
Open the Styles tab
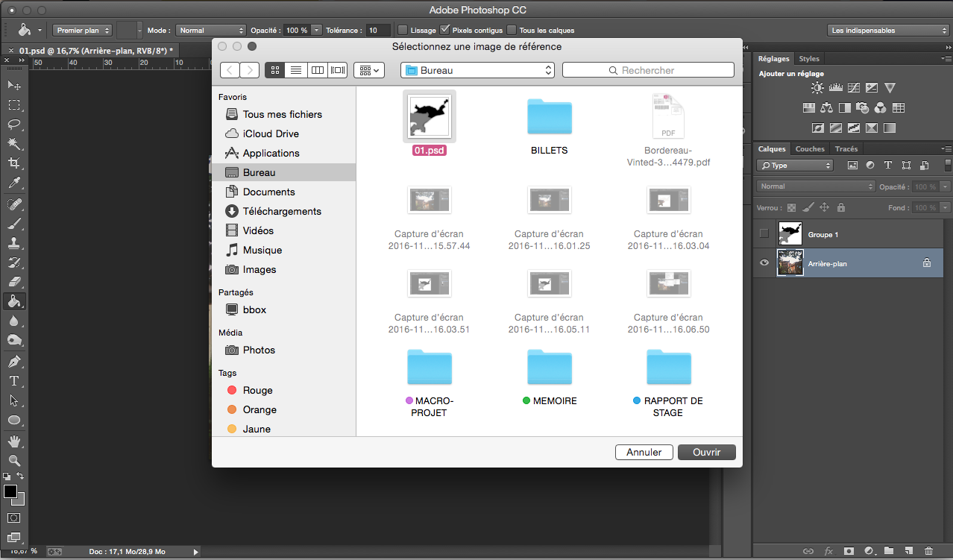coord(808,59)
